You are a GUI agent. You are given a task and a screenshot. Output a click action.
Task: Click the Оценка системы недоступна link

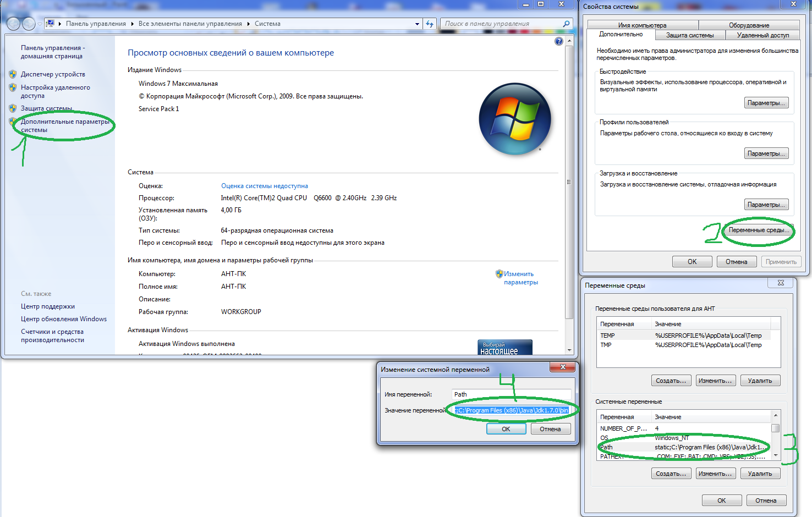click(x=264, y=186)
